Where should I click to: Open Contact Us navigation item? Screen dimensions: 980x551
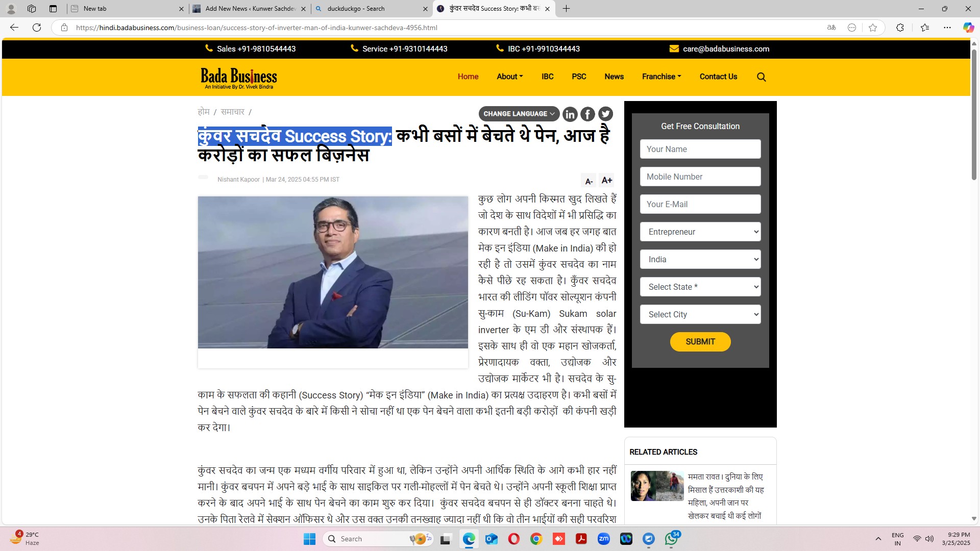(x=718, y=77)
